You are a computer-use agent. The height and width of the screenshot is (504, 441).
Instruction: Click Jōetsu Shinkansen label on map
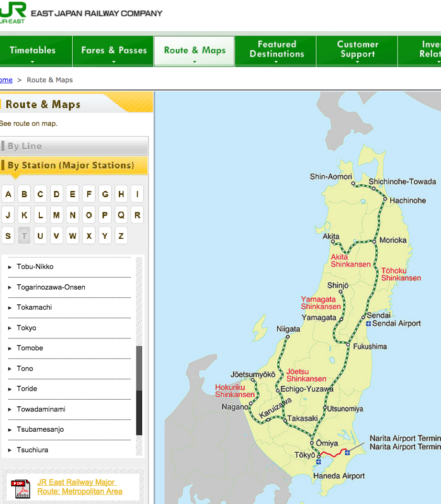click(306, 375)
